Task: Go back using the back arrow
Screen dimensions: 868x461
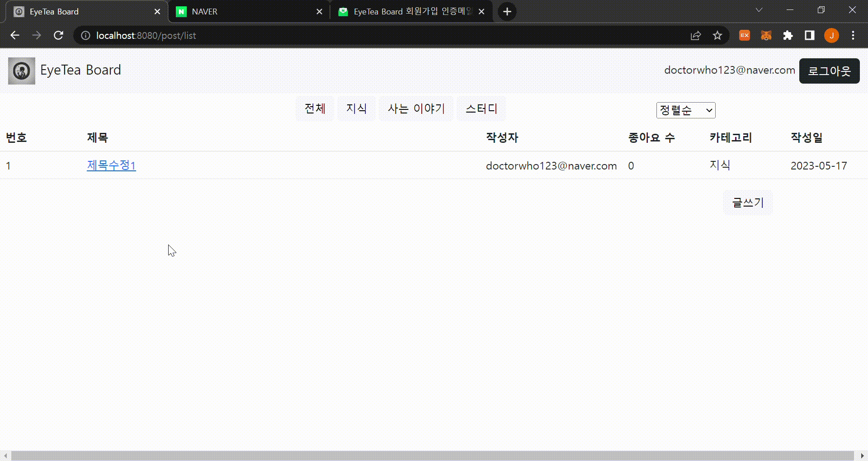Action: click(15, 35)
